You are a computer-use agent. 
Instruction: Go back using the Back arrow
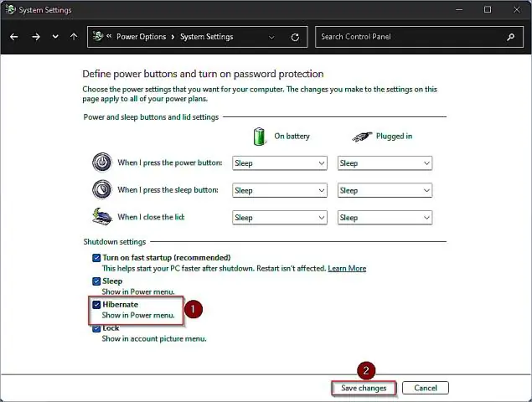coord(14,37)
